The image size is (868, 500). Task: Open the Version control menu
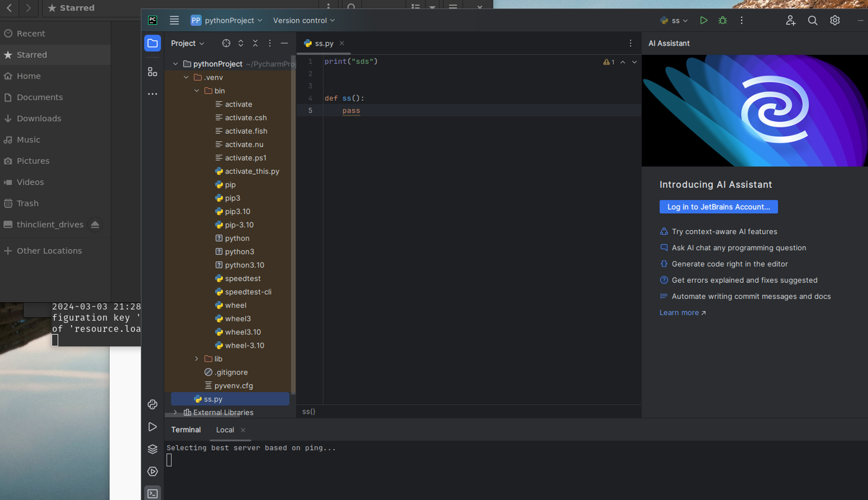pos(304,21)
